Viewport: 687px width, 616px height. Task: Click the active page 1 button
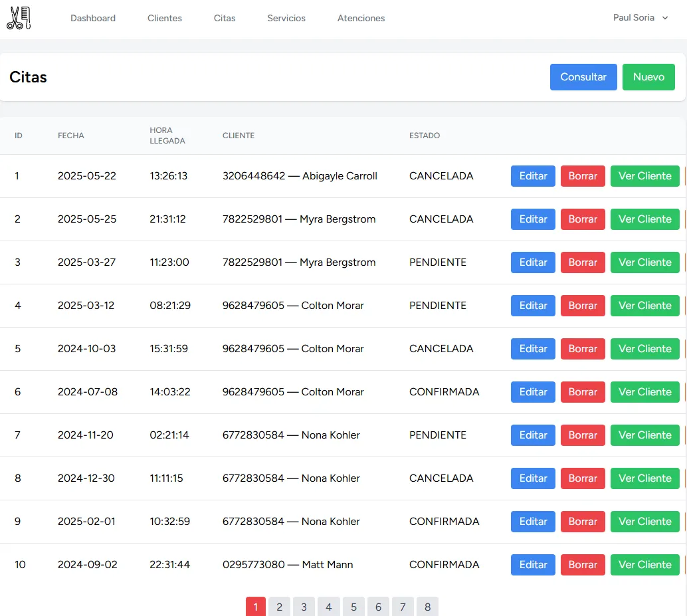click(256, 607)
